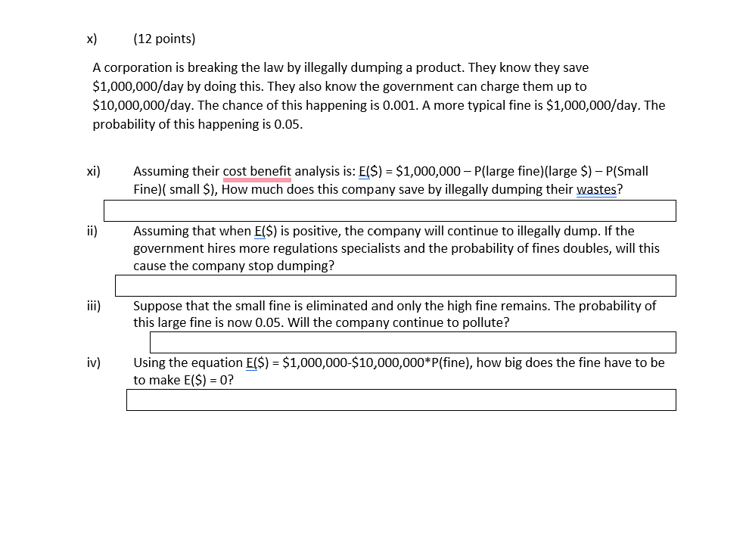Click the question label 'x)'

pyautogui.click(x=89, y=39)
